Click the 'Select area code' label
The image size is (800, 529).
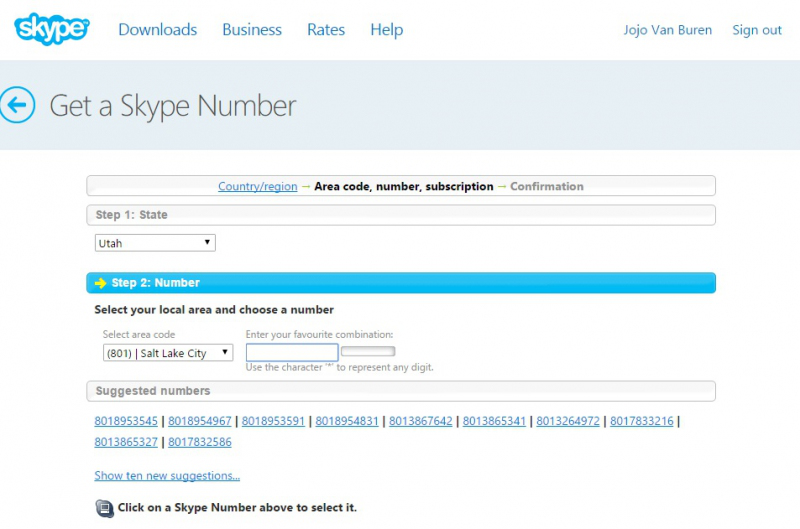(x=139, y=334)
